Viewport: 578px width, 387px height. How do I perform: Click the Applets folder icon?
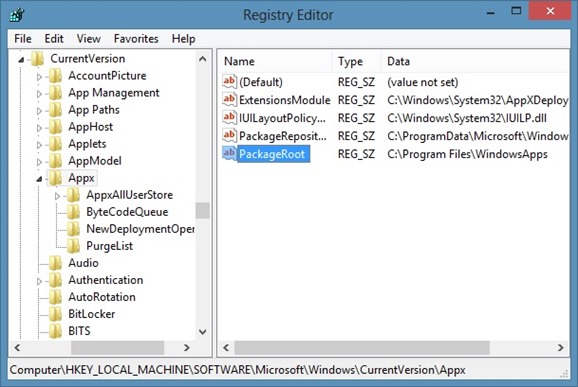click(x=56, y=144)
